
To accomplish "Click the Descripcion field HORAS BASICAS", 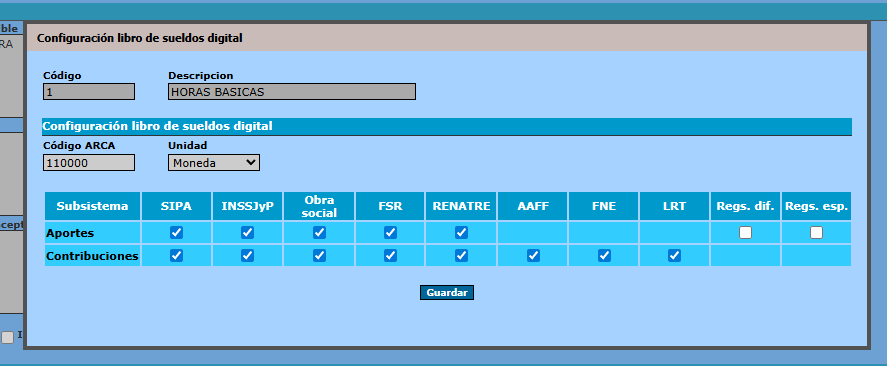I will click(x=292, y=92).
